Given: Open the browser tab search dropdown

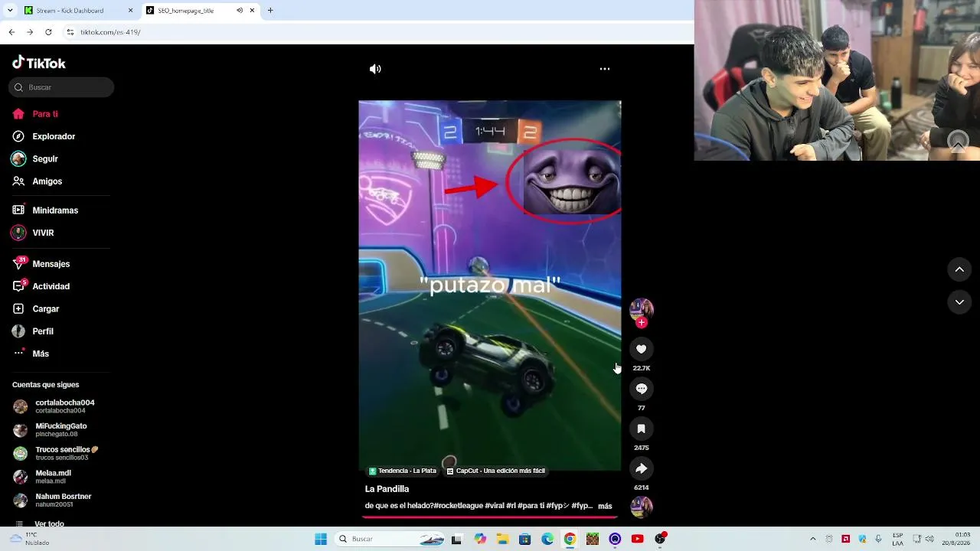Looking at the screenshot, I should point(11,11).
